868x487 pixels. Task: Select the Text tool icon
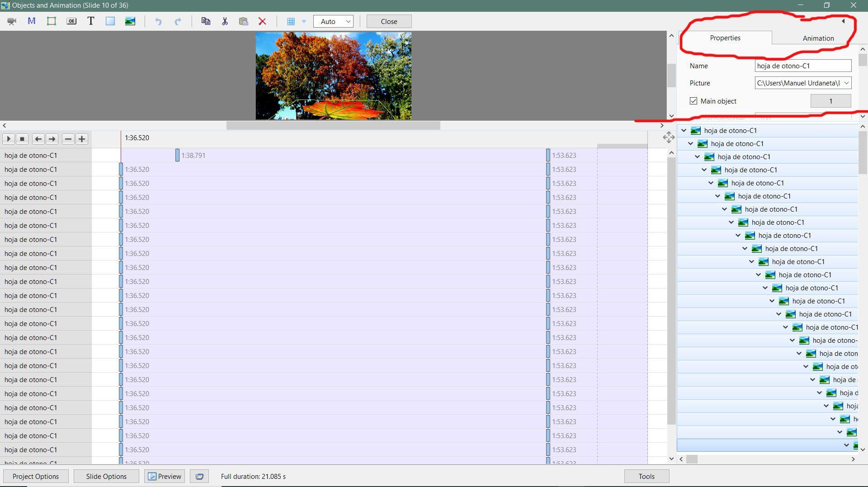coord(91,21)
